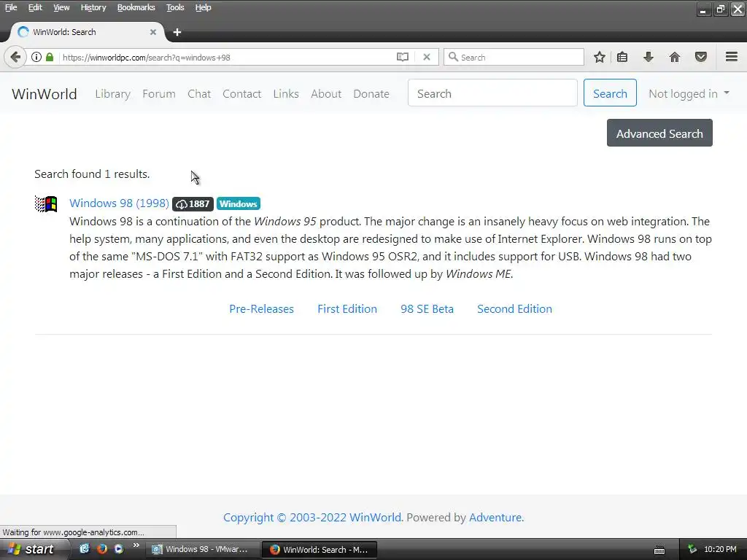Open the Contact page
Image resolution: width=747 pixels, height=560 pixels.
coord(242,94)
